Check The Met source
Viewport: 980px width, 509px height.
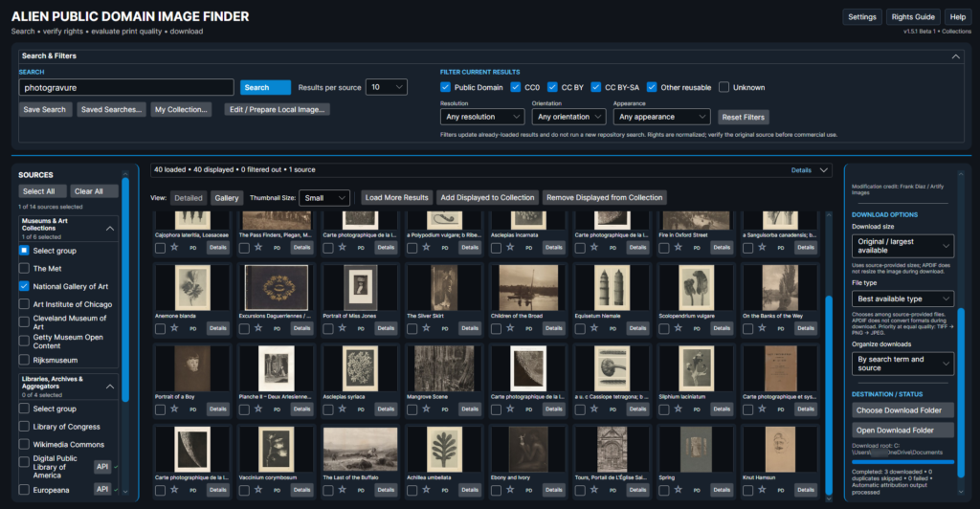(24, 268)
